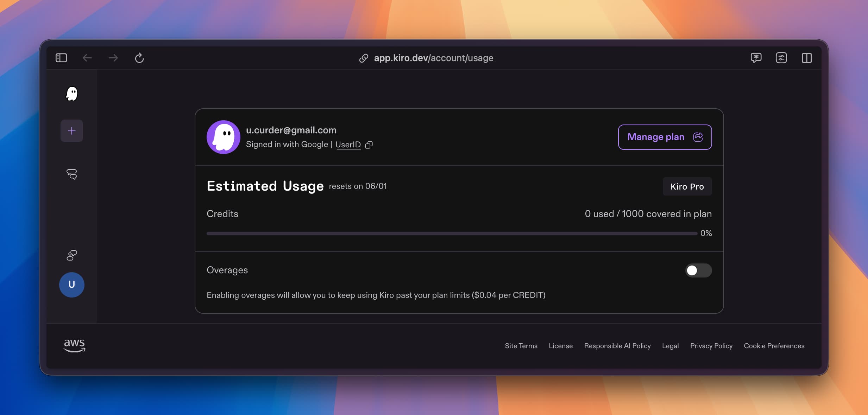This screenshot has height=415, width=868.
Task: Open the Legal footer link
Action: point(670,346)
